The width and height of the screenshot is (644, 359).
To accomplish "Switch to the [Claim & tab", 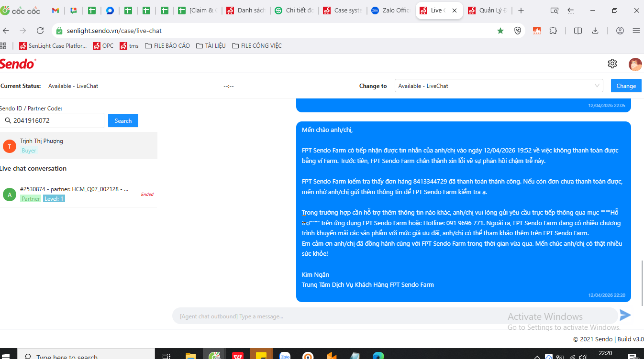I will tap(198, 11).
